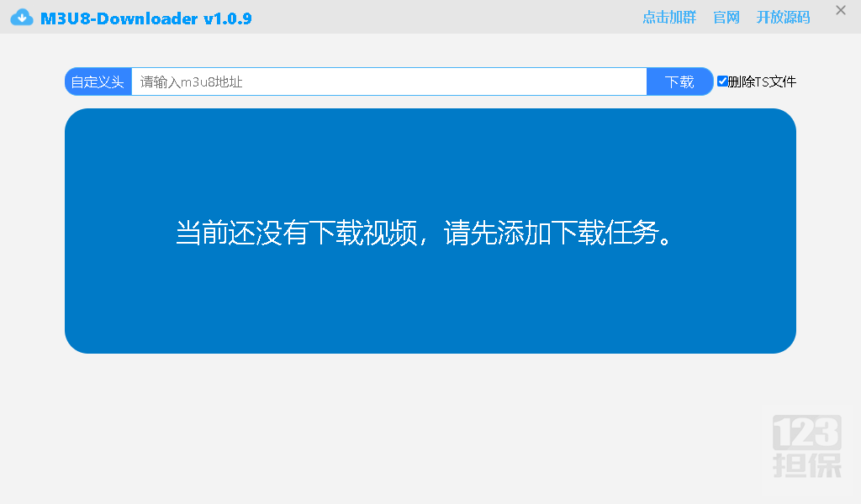Close the M3U8-Downloader window
The image size is (861, 504).
coord(840,11)
